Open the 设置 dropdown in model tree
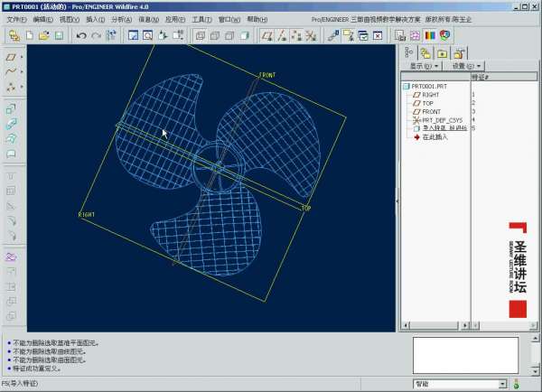Viewport: 542px width, 392px height. click(x=466, y=66)
